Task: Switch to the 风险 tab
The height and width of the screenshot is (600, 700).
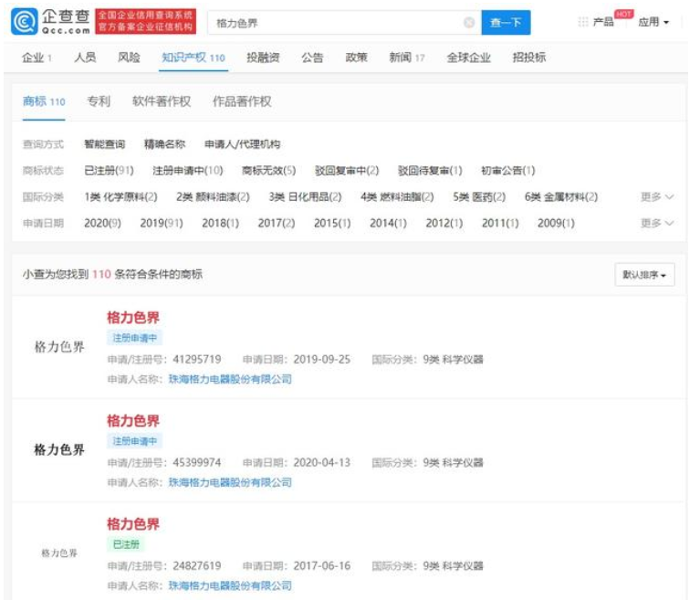Action: (x=129, y=58)
